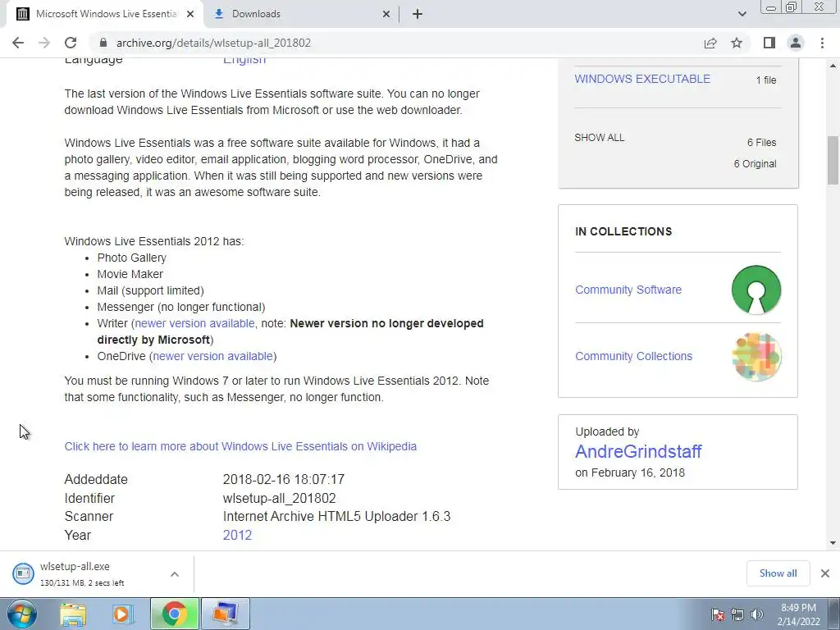Click the scrollbar down arrow

(x=833, y=543)
